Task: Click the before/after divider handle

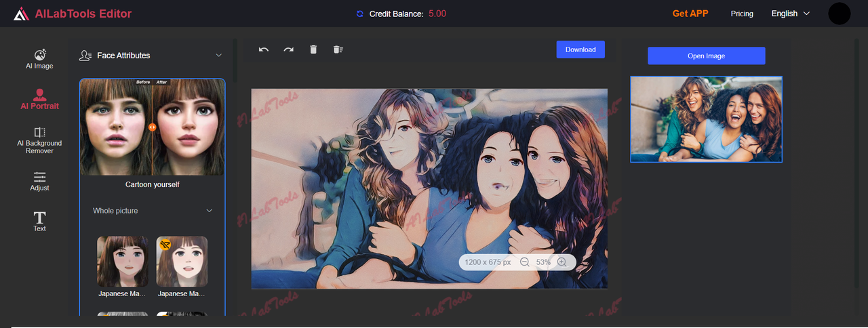Action: [153, 127]
